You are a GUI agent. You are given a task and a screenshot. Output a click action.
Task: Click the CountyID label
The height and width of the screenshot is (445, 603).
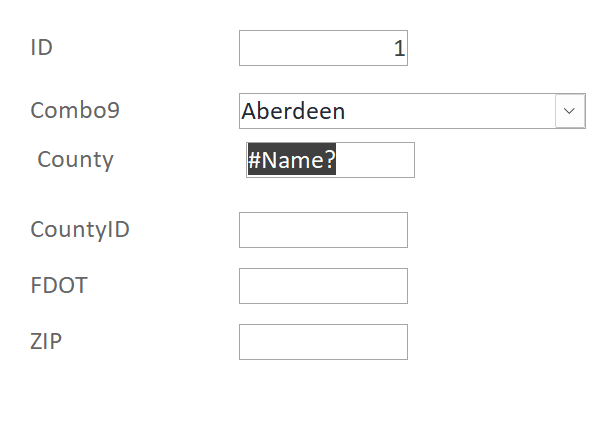pyautogui.click(x=80, y=230)
